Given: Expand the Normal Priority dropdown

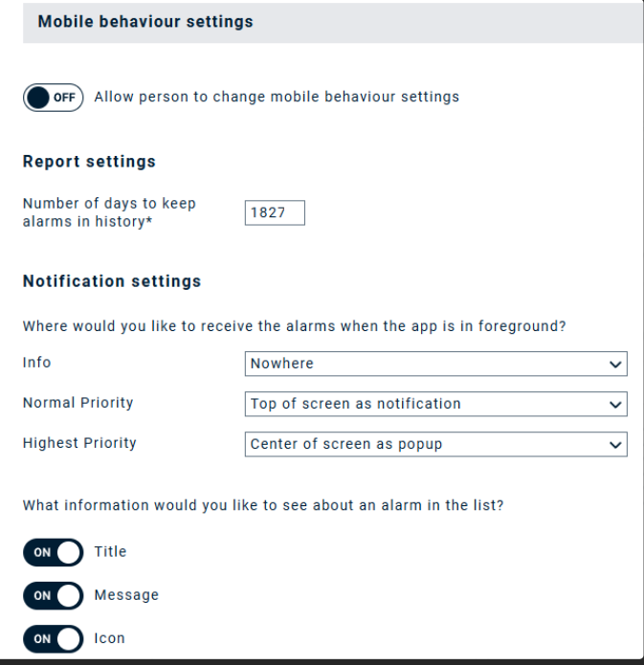Looking at the screenshot, I should click(x=435, y=404).
